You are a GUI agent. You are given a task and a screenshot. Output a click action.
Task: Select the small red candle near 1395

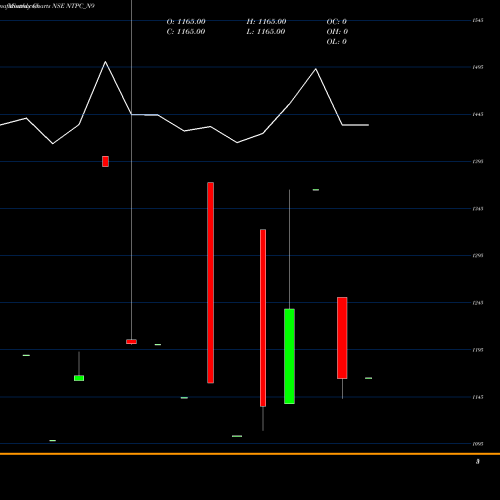[105, 161]
